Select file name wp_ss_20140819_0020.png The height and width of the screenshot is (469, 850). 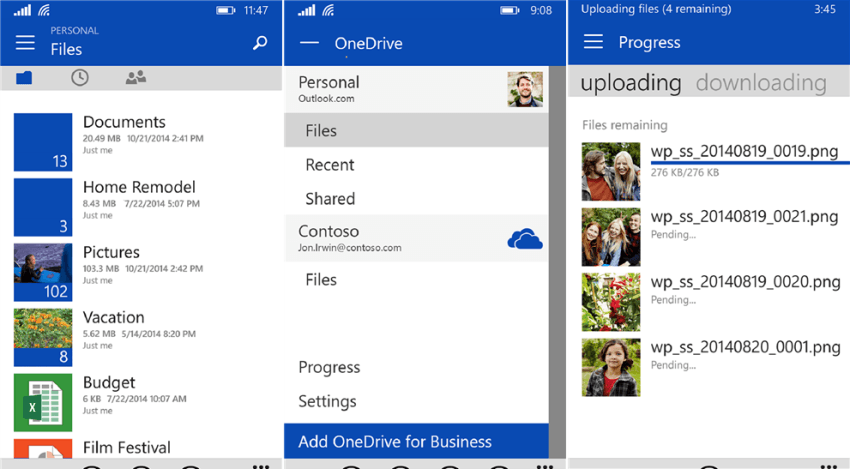click(745, 282)
